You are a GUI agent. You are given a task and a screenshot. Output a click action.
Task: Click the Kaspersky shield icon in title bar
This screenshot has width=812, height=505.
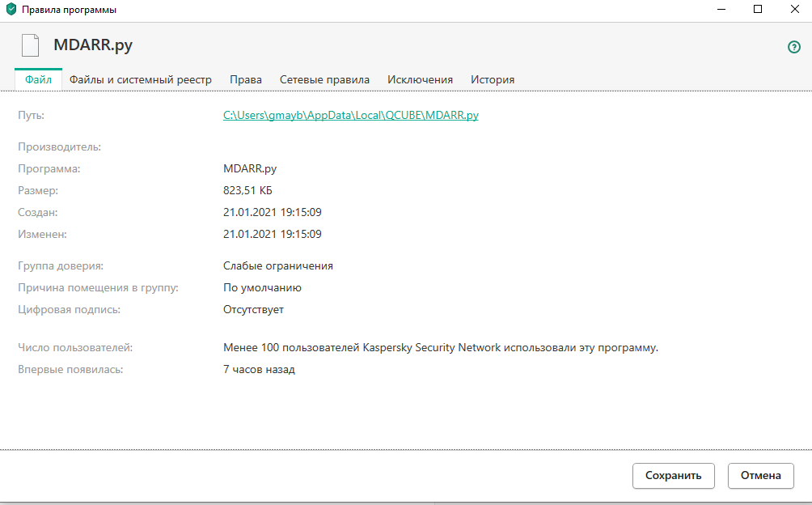point(11,10)
